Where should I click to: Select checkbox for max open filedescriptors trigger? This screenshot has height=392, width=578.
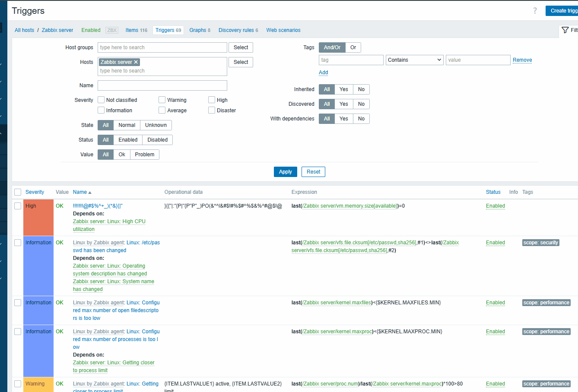(x=18, y=303)
